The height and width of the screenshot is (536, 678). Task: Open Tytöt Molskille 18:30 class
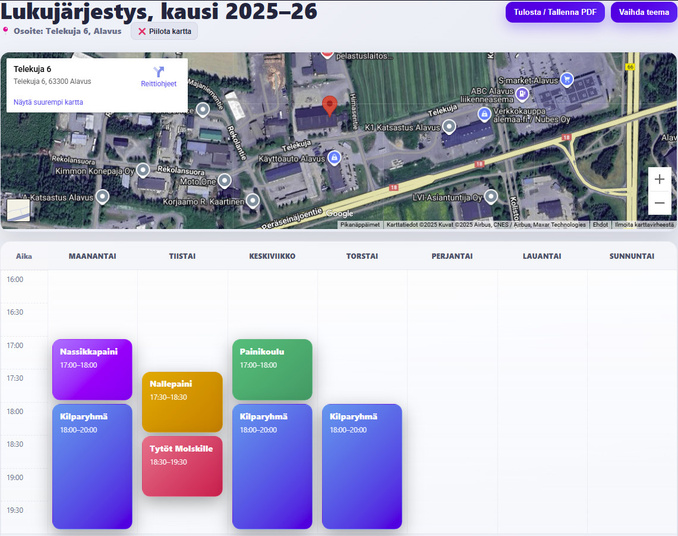point(182,466)
